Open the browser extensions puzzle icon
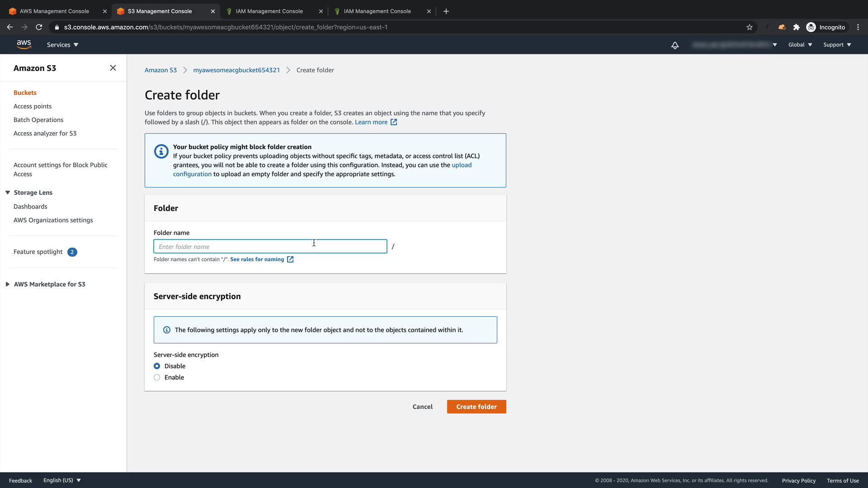 (797, 27)
